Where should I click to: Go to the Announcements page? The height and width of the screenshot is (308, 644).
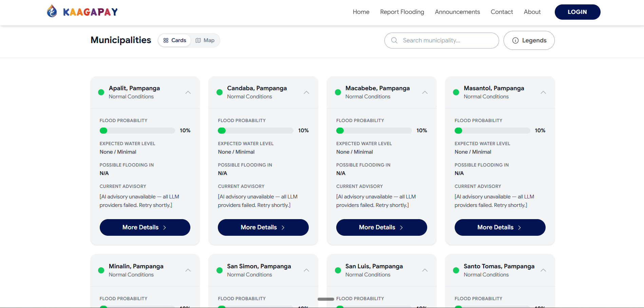pyautogui.click(x=457, y=12)
